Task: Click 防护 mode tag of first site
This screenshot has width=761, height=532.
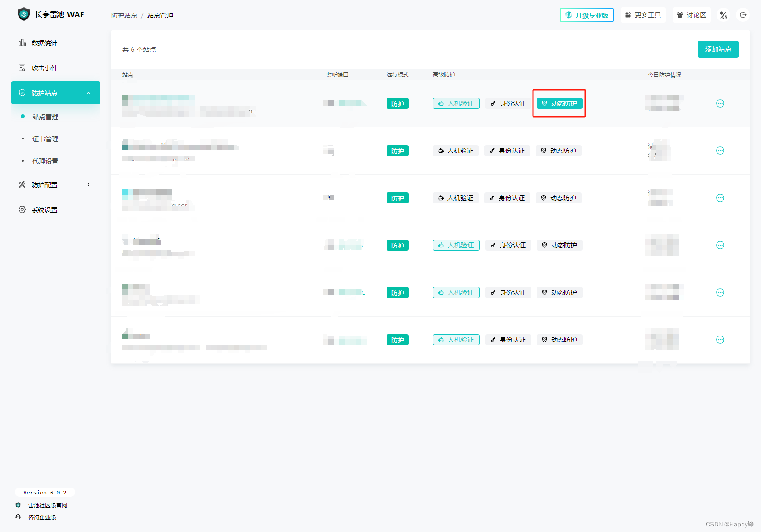Action: [398, 103]
